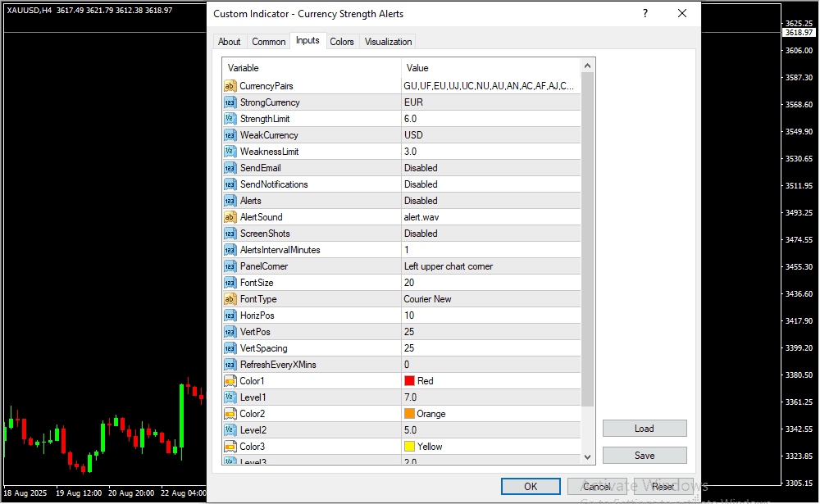
Task: Toggle the ScreenShots Disabled value
Action: (421, 234)
